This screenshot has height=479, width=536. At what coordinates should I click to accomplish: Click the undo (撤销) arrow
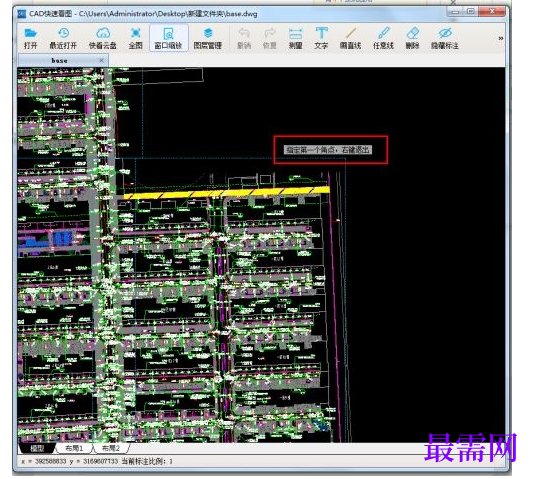tap(244, 38)
